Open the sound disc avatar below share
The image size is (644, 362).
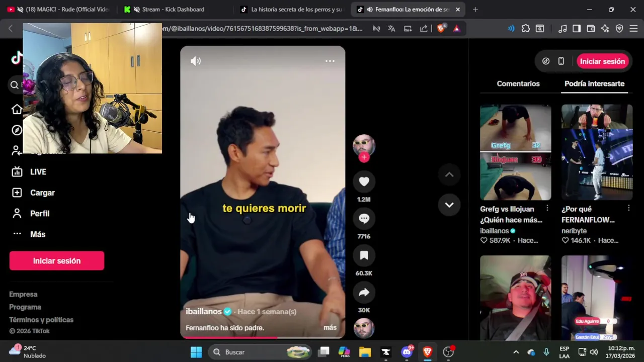pyautogui.click(x=364, y=328)
